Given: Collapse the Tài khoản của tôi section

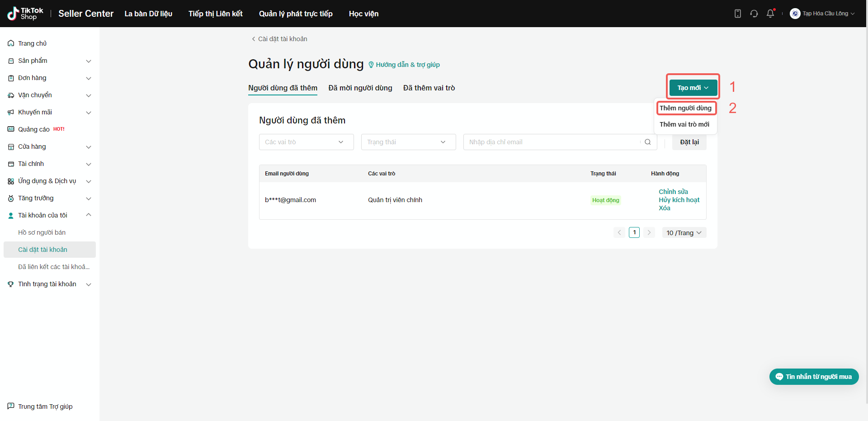Looking at the screenshot, I should click(89, 215).
